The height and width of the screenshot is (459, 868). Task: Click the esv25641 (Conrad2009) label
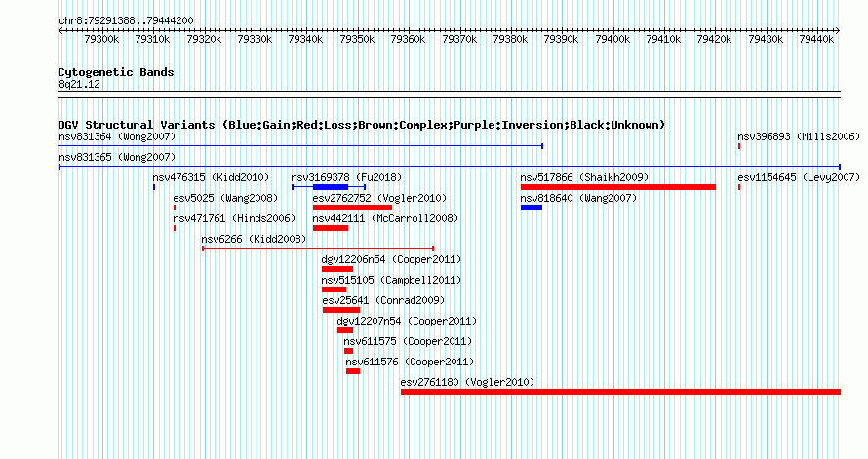click(383, 300)
